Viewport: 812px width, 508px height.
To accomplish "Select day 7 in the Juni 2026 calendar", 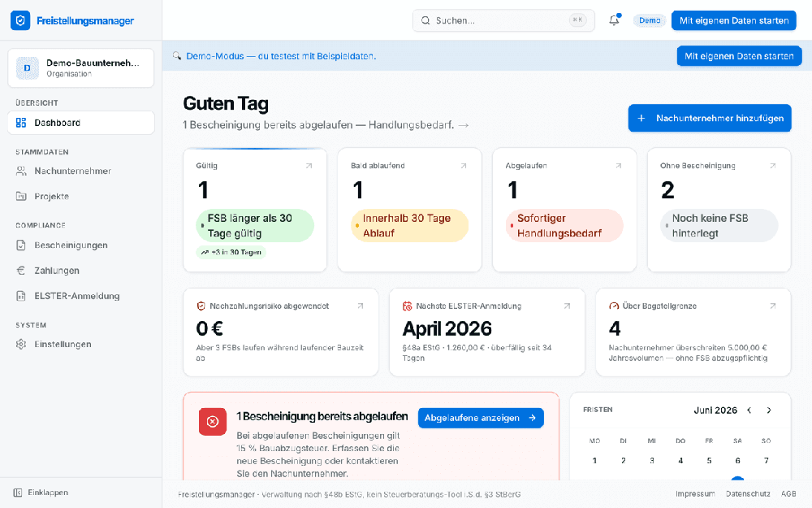I will [767, 460].
